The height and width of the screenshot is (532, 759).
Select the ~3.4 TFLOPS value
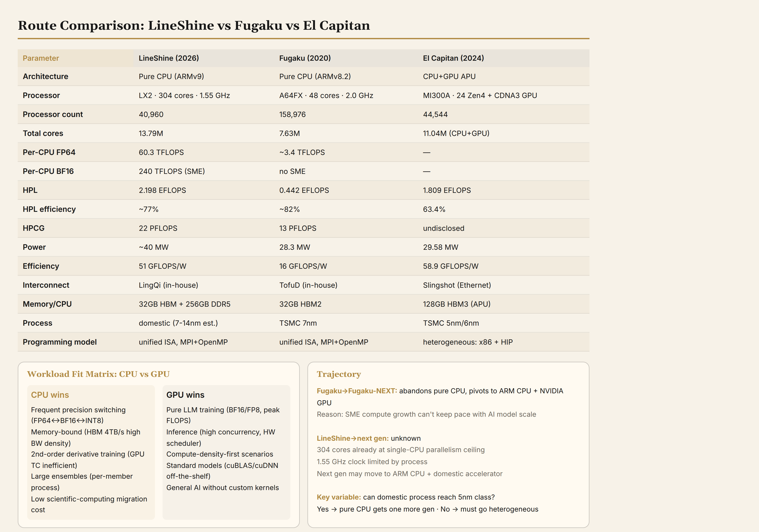click(x=302, y=152)
